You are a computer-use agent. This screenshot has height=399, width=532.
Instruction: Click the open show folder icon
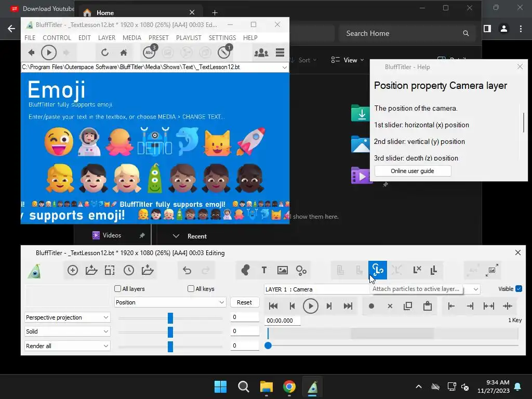(x=91, y=270)
